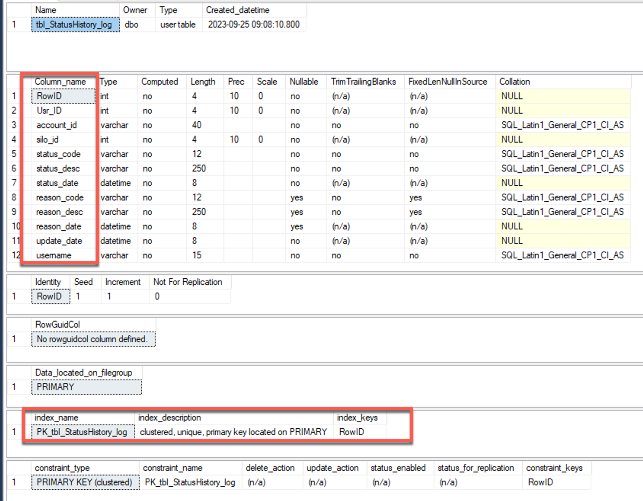
Task: Select the 'No rowguidcol column defined.' cell
Action: point(92,339)
